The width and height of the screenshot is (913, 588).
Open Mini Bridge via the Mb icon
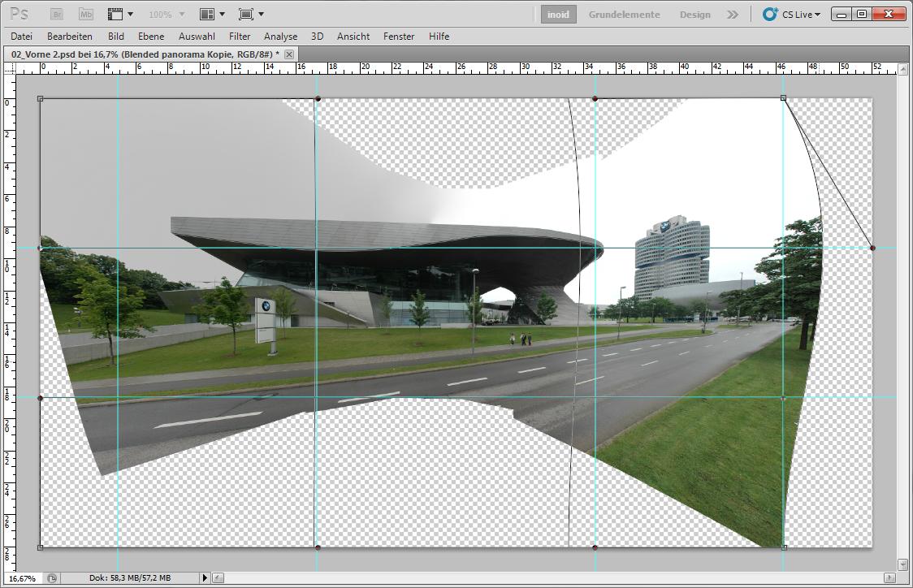click(86, 14)
